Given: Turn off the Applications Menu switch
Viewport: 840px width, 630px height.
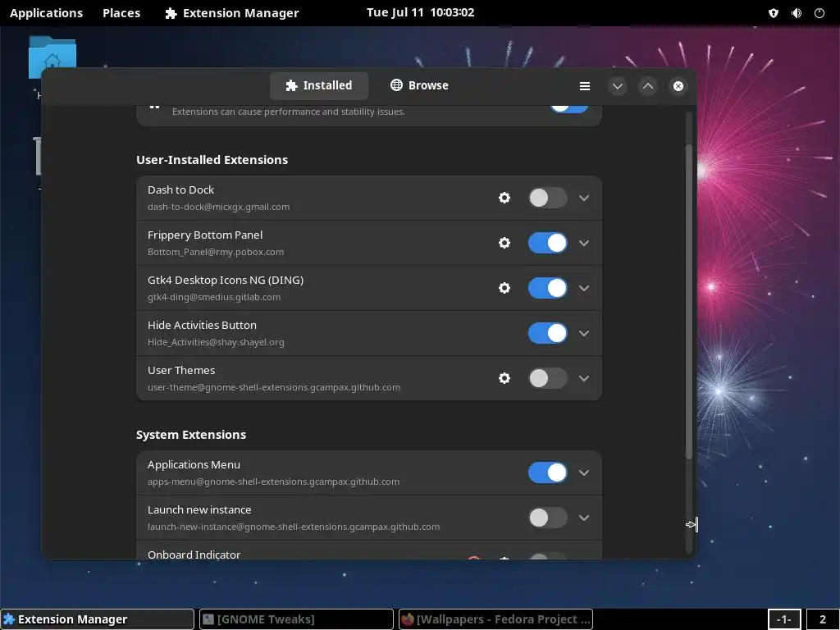Looking at the screenshot, I should click(547, 472).
